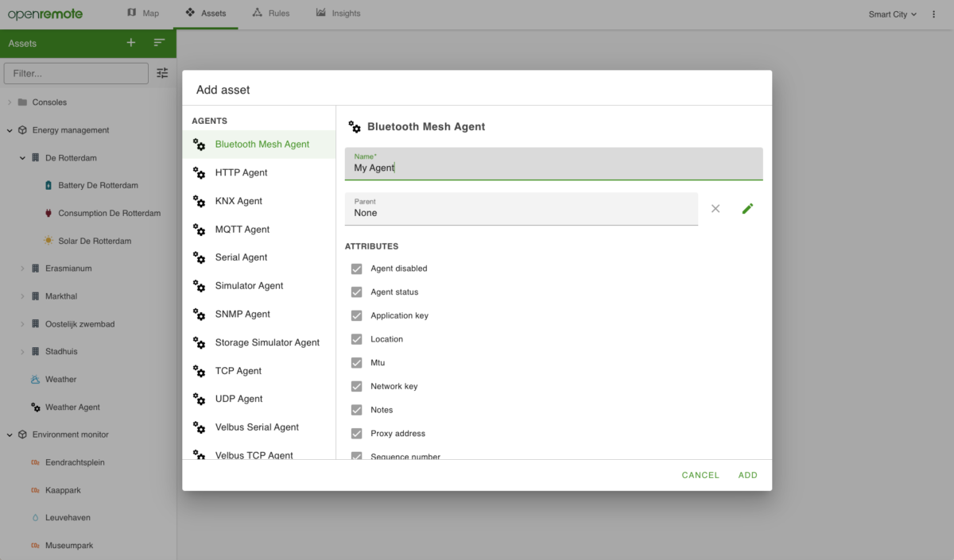
Task: Click the Name input field
Action: click(x=553, y=164)
